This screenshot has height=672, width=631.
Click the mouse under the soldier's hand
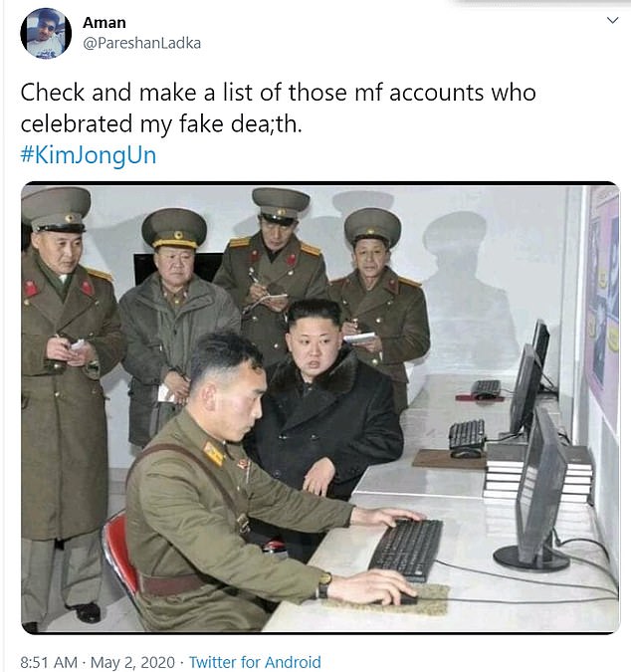click(x=405, y=598)
